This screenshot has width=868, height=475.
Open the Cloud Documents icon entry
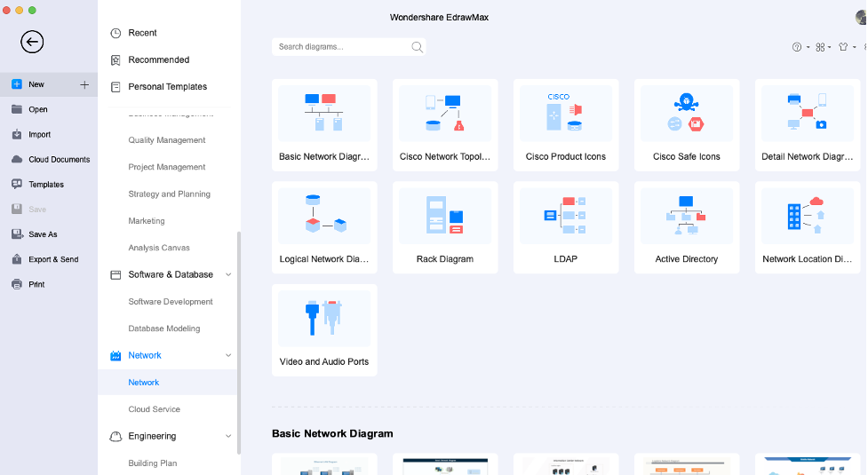point(17,159)
